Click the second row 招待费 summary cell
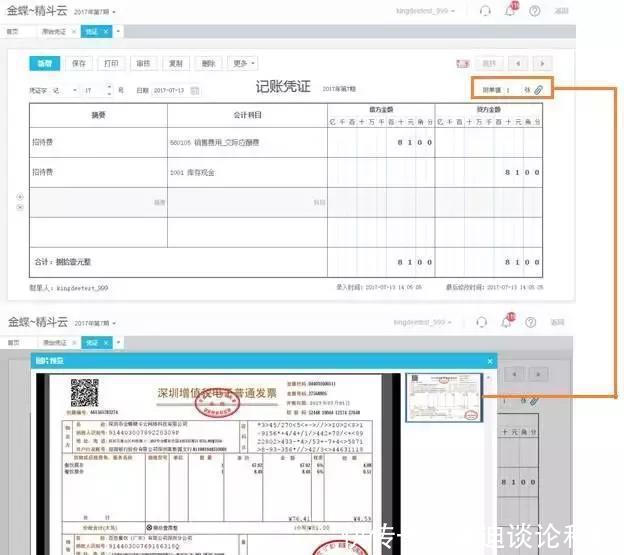This screenshot has width=624, height=555. tap(98, 172)
